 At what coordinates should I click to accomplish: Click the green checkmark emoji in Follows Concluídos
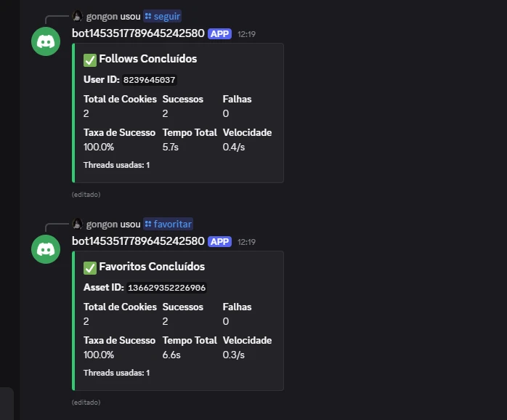pyautogui.click(x=90, y=60)
